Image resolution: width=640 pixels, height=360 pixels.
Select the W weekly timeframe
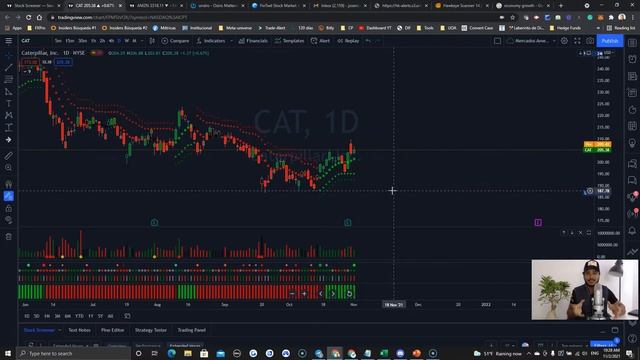coord(127,41)
